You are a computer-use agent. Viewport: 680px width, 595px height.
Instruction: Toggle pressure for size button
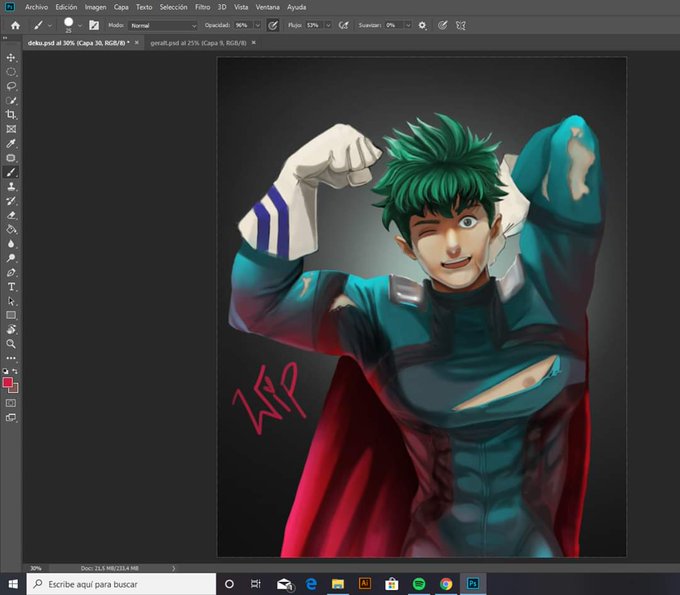[x=442, y=26]
